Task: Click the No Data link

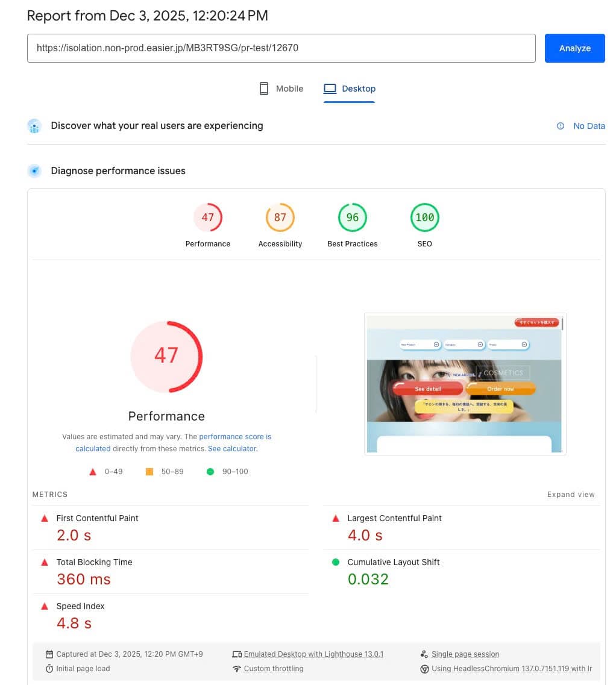Action: (589, 126)
